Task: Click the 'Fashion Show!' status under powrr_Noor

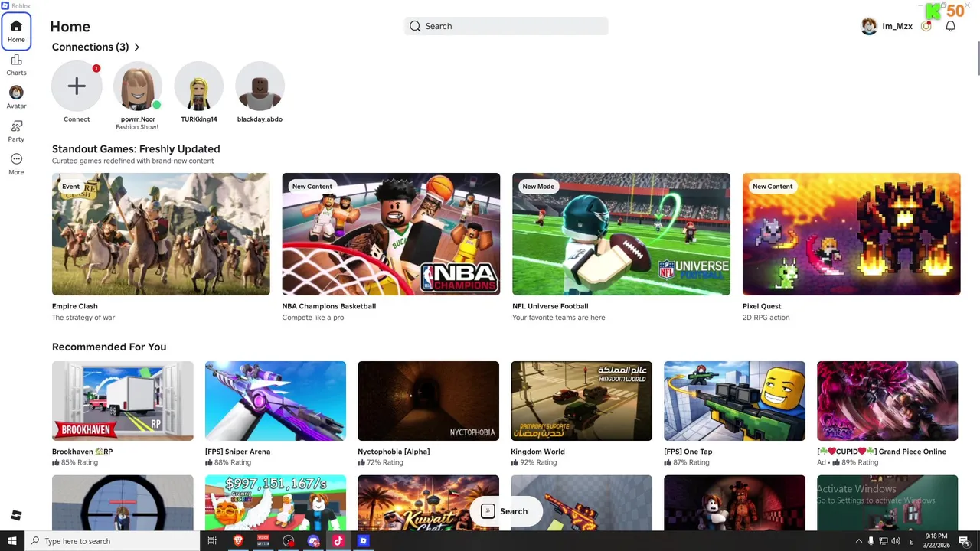Action: (x=137, y=127)
